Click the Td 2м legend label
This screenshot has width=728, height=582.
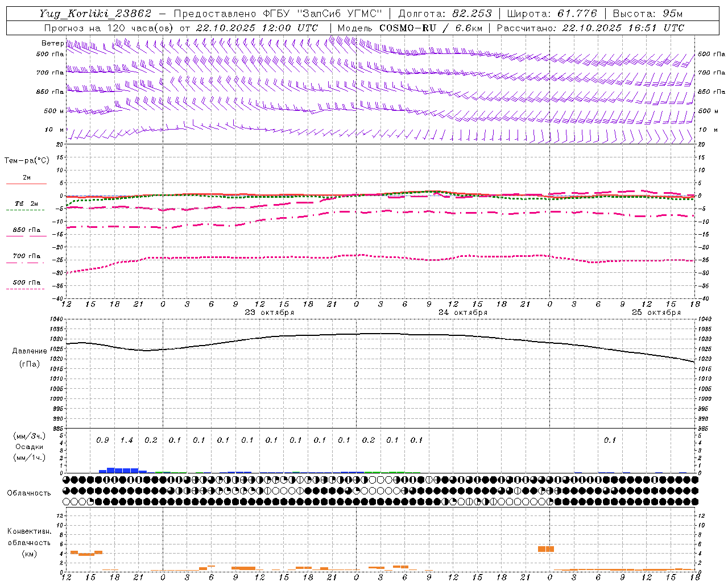pyautogui.click(x=27, y=203)
